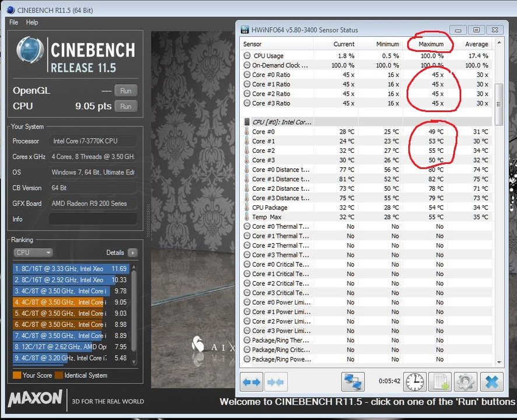Viewport: 517px width, 420px height.
Task: Click the Package/Ring Power row icon
Action: [x=247, y=359]
